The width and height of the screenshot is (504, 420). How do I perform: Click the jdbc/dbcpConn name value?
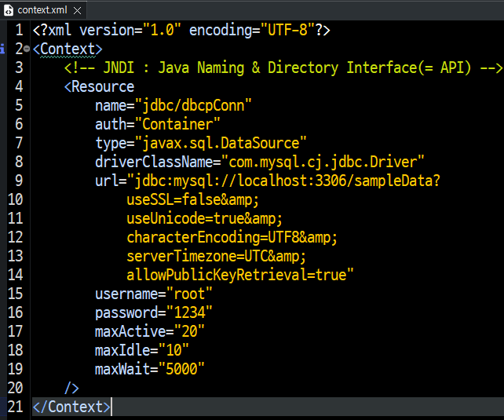pyautogui.click(x=193, y=105)
